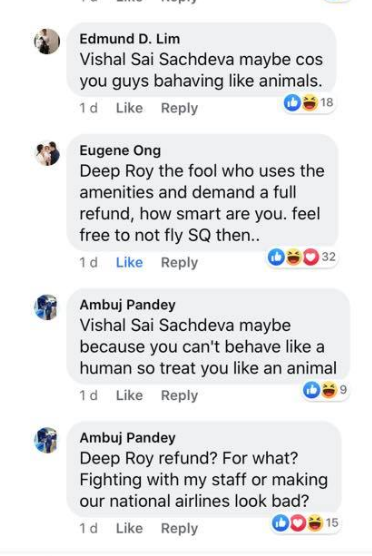This screenshot has width=372, height=556.
Task: Click the reactions count on Edmund's comment
Action: click(309, 103)
